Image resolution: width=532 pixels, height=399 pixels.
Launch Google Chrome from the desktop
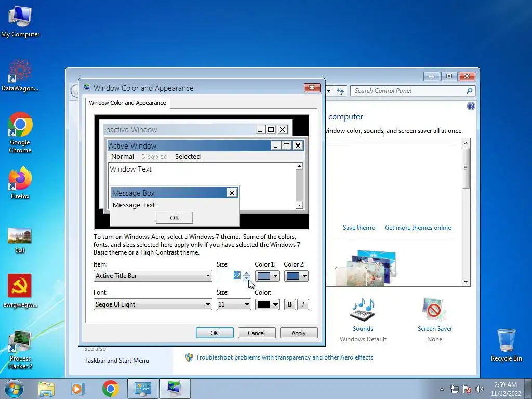pyautogui.click(x=20, y=132)
